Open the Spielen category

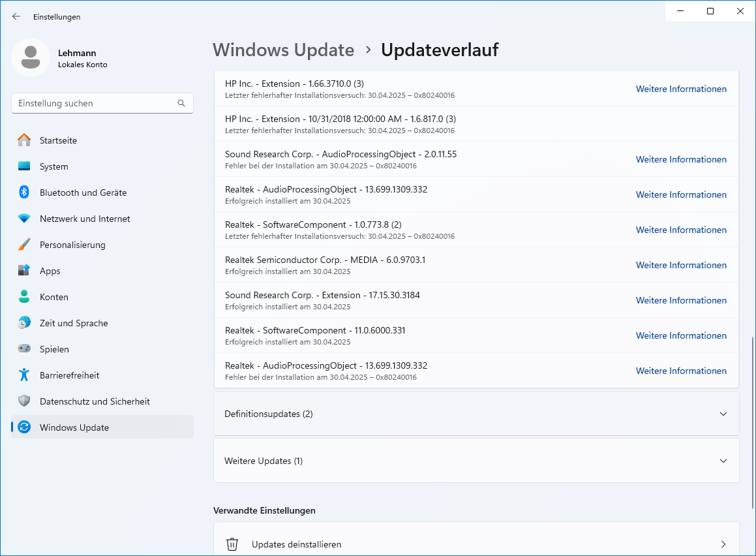(102, 348)
